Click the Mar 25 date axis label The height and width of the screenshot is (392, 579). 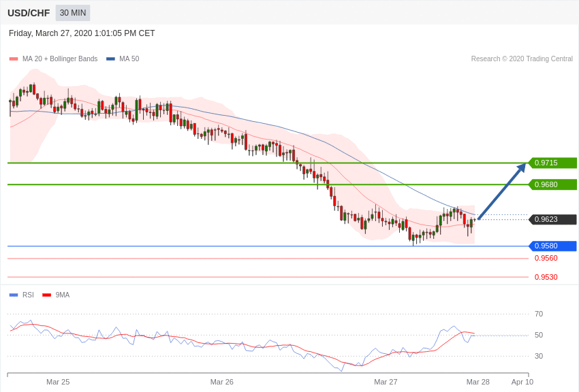coord(58,382)
